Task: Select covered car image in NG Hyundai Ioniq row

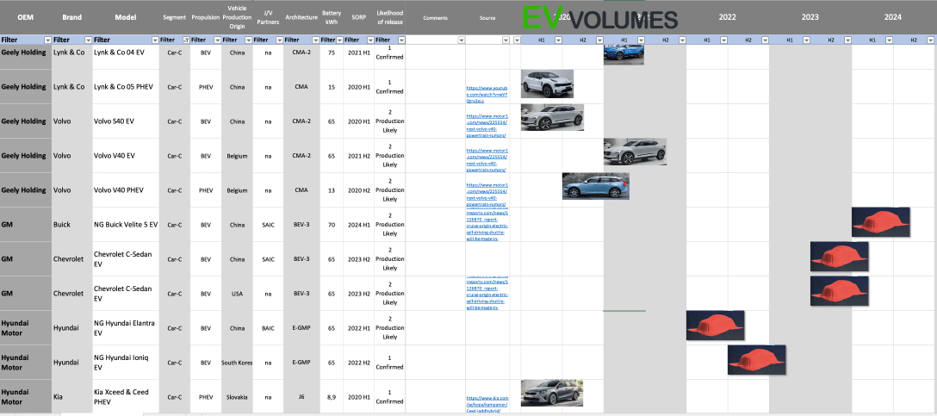Action: (756, 360)
